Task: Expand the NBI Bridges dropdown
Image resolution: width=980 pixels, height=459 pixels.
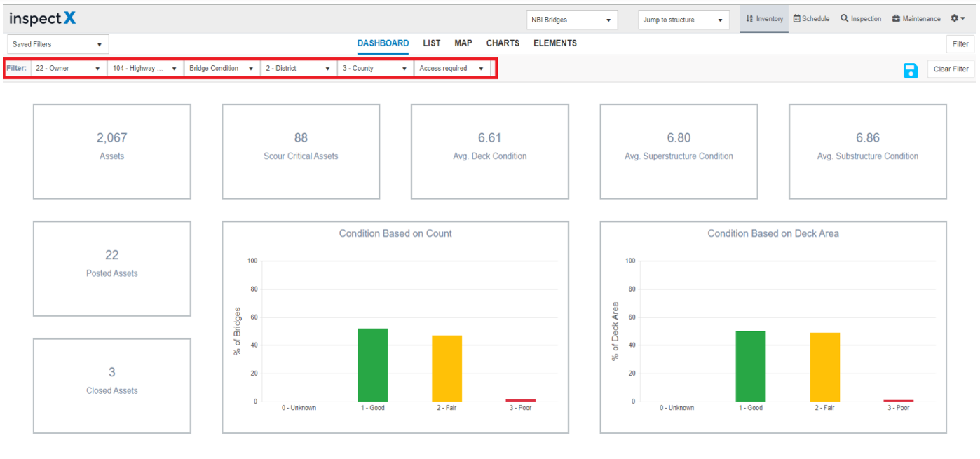Action: pos(572,20)
